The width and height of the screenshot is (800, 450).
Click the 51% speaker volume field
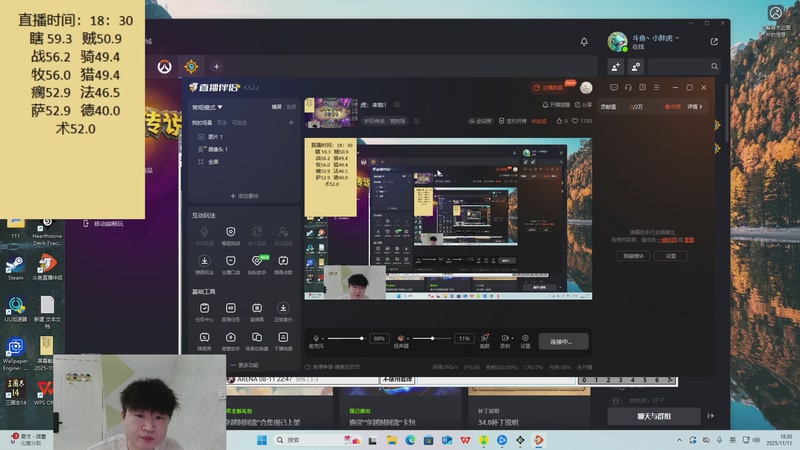(464, 338)
